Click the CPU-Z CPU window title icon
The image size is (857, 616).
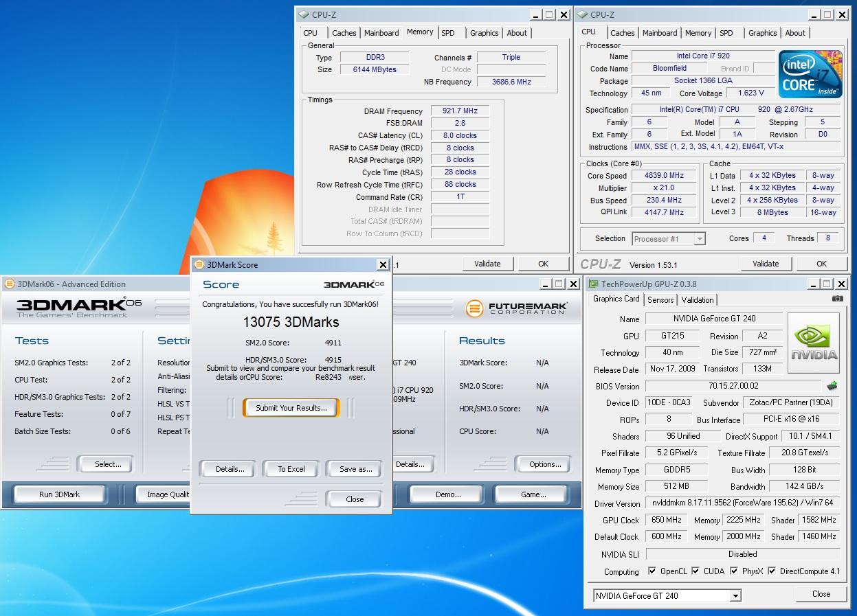point(582,14)
